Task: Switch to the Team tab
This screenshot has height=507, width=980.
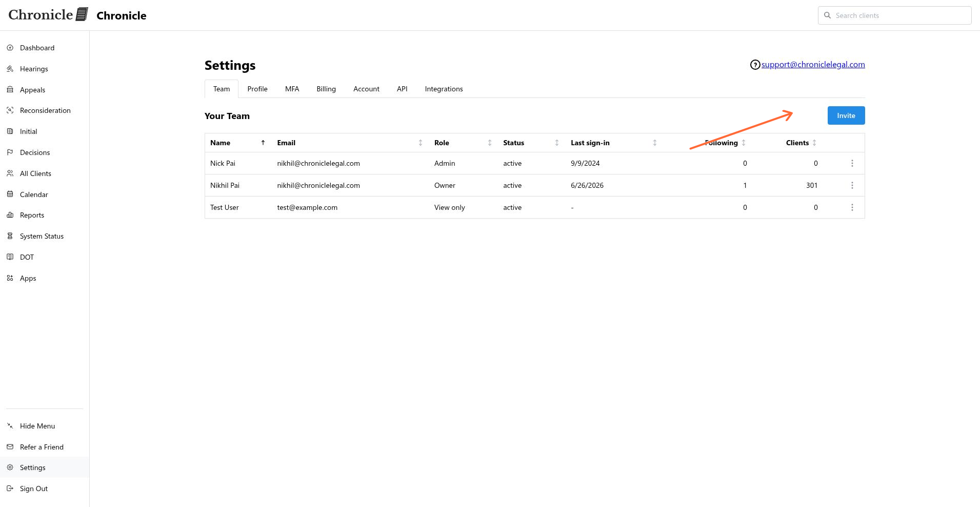Action: point(222,89)
